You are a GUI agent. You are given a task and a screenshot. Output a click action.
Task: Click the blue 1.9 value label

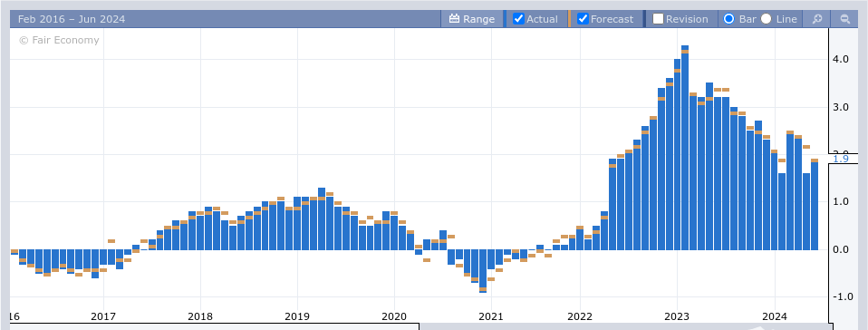point(840,160)
